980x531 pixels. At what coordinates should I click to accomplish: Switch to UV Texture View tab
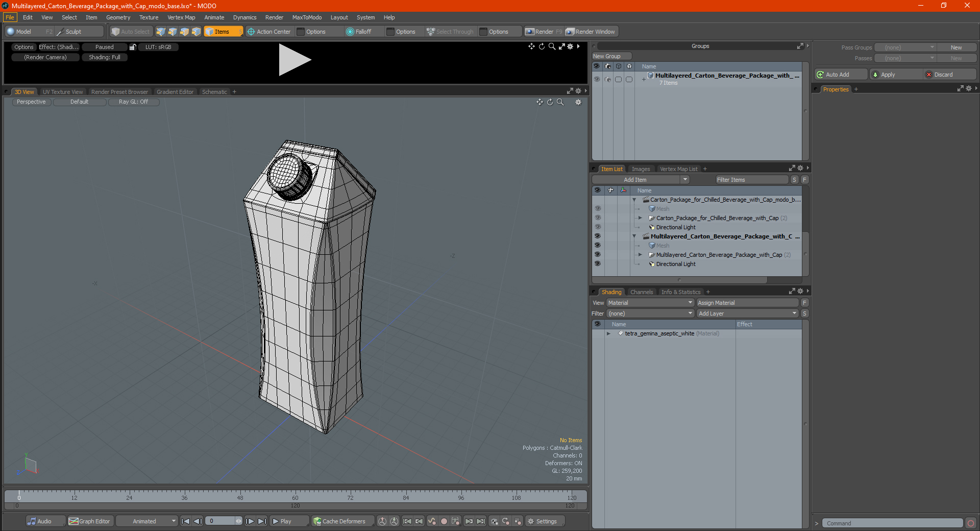coord(63,92)
